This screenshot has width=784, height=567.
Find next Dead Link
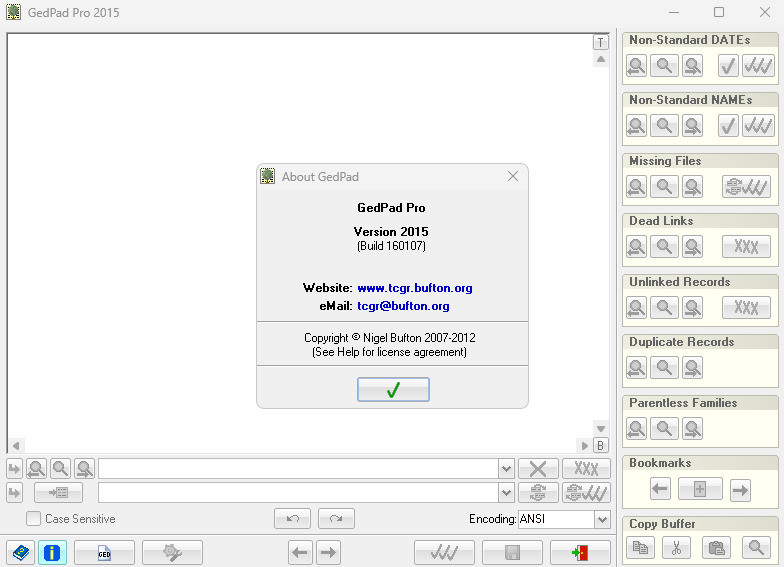tap(692, 246)
